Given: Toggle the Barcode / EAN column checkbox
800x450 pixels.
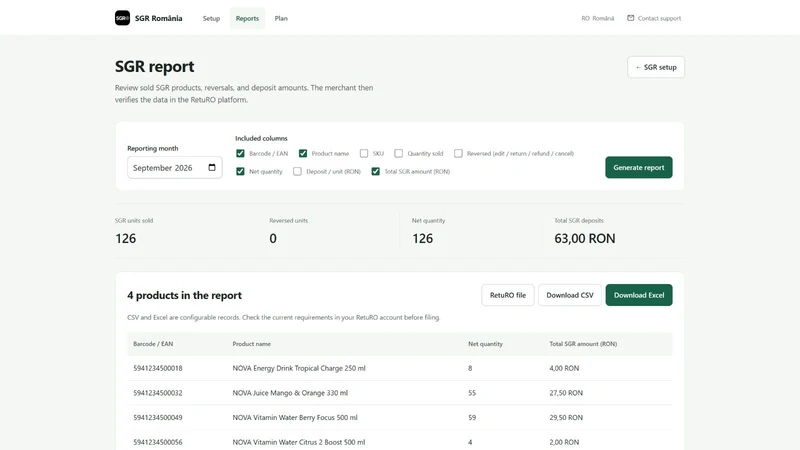Looking at the screenshot, I should (x=240, y=153).
